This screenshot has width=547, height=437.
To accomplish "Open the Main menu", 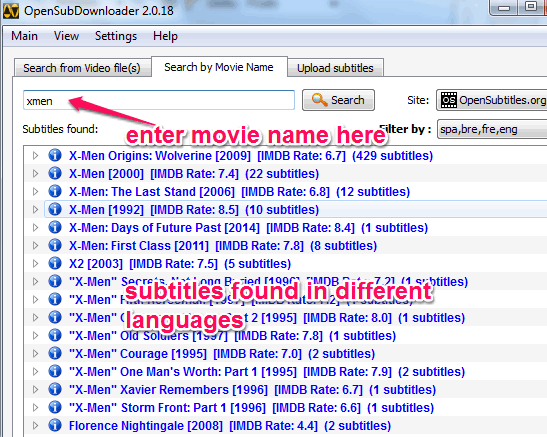I will [24, 36].
